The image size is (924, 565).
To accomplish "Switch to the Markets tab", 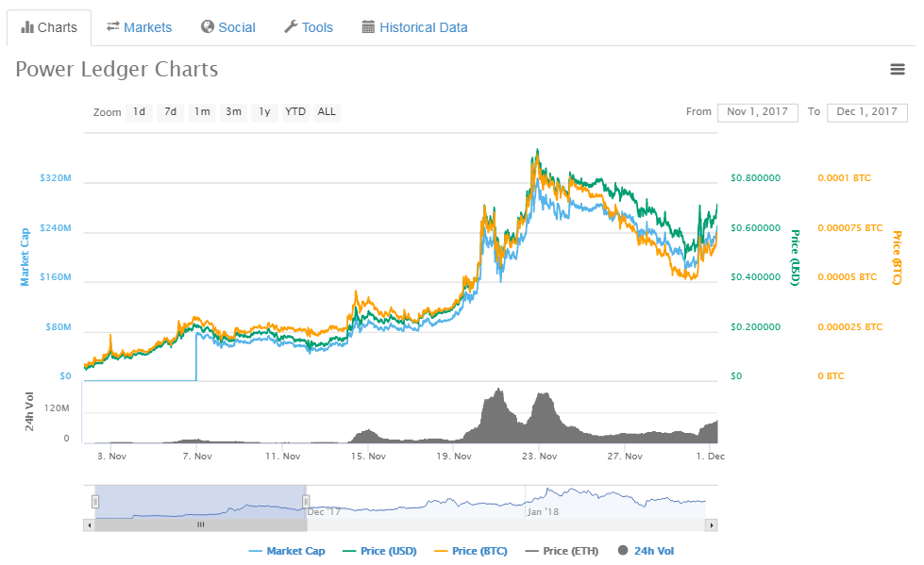I will (139, 27).
